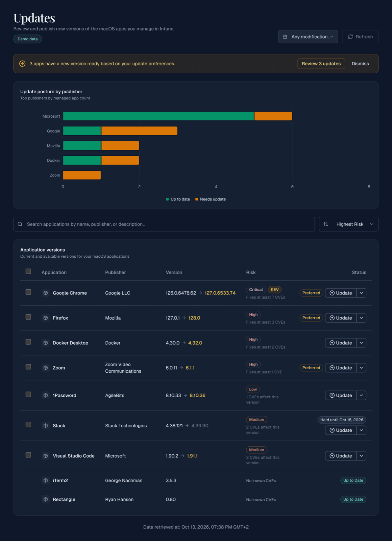Click the Medium risk badge for Slack
Viewport: 392px width, 541px height.
coord(256,420)
